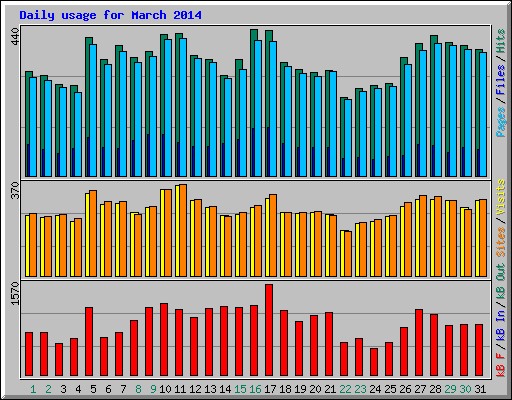Image resolution: width=512 pixels, height=400 pixels.
Task: Click day 17 on the x-axis
Action: (270, 389)
